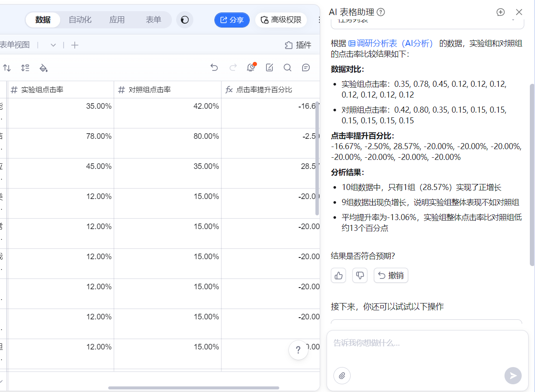Toggle the dark mode theme button
Viewport: 535px width, 392px height.
(x=185, y=20)
